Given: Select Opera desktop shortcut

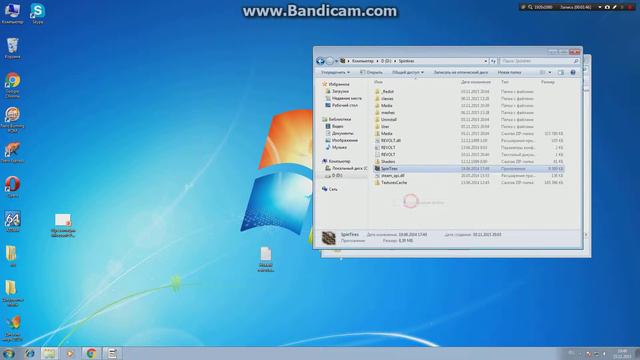Looking at the screenshot, I should 12,187.
